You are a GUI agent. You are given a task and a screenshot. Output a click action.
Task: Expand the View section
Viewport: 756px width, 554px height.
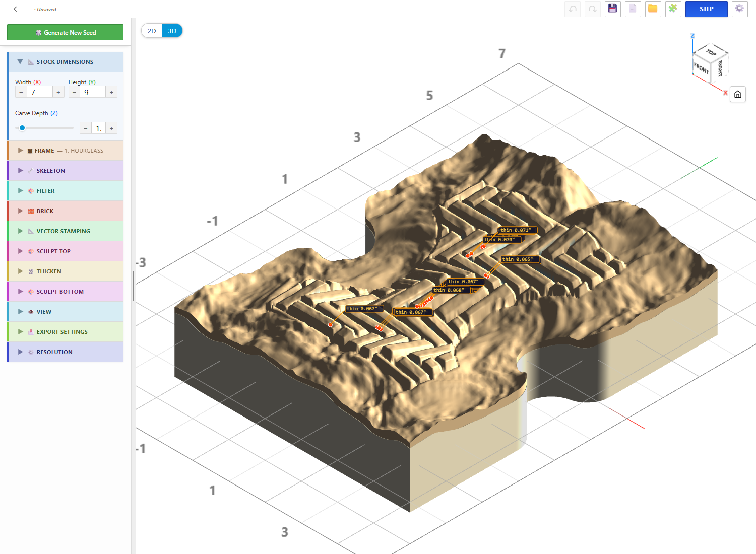(x=66, y=312)
